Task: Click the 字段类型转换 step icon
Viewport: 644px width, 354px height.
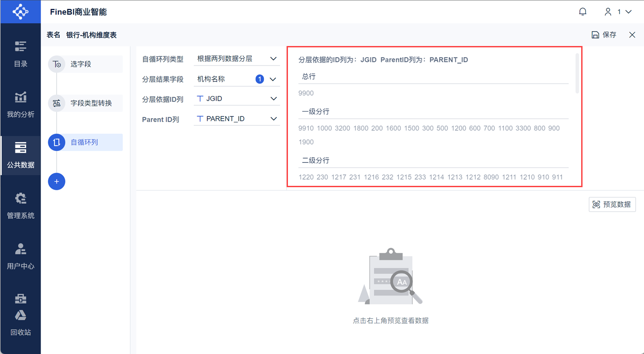Action: coord(57,103)
